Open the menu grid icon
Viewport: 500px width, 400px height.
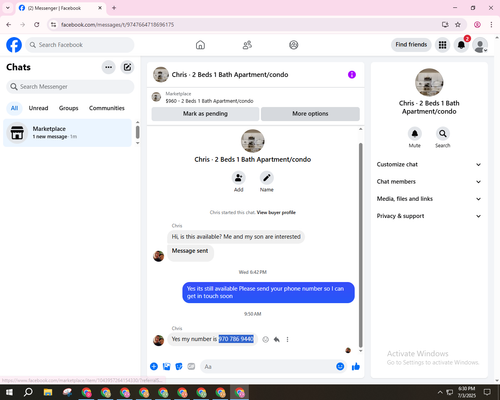442,45
